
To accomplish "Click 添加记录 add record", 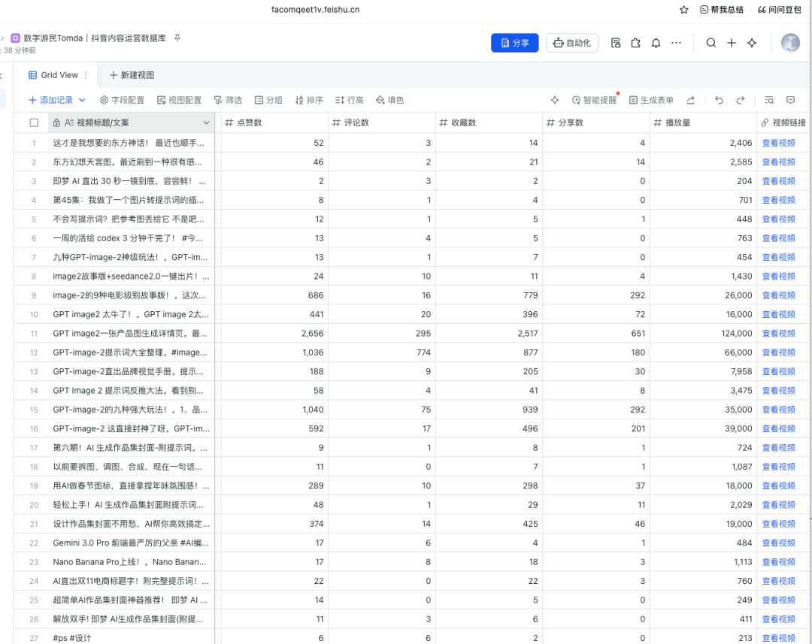I will coord(51,100).
